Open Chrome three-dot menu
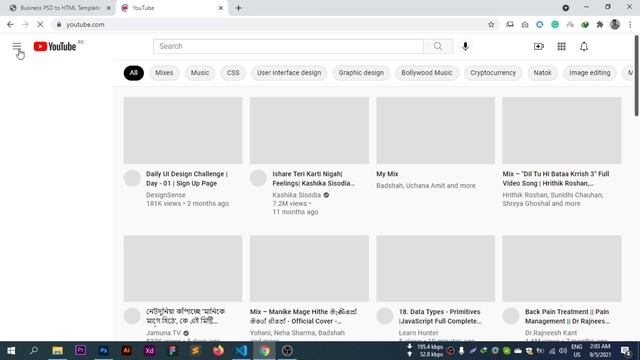Viewport: 640px width, 360px height. 630,24
